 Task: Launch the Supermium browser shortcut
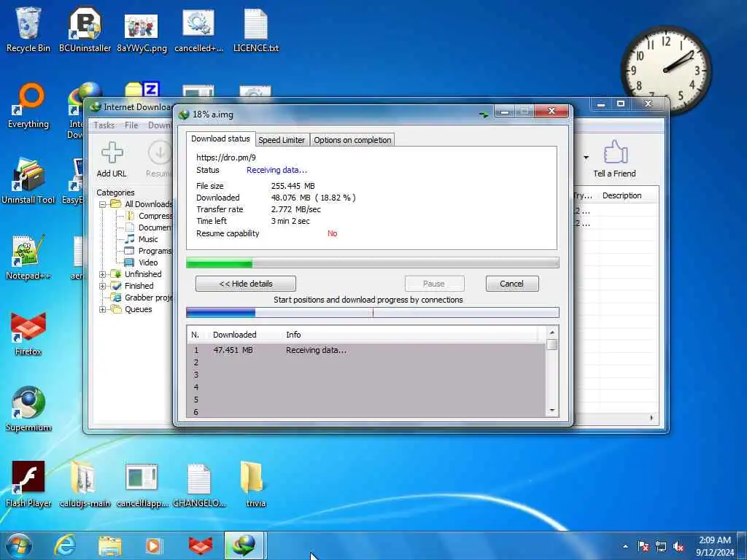point(28,408)
